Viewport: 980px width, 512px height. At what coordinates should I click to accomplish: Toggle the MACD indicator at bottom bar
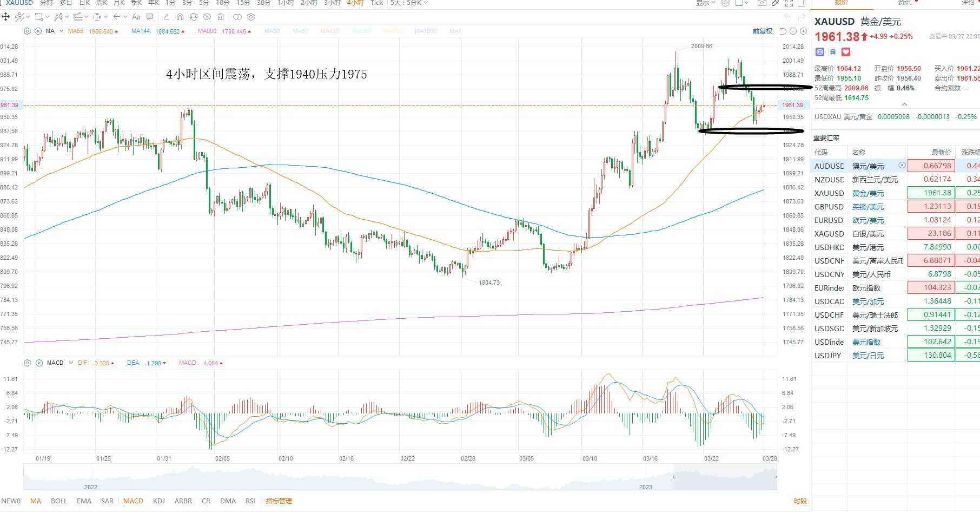[x=133, y=501]
